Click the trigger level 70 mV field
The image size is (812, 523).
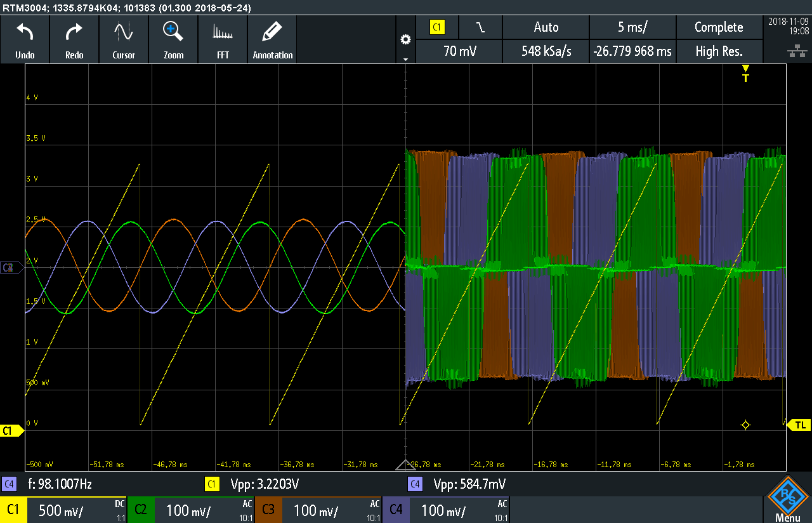coord(459,51)
